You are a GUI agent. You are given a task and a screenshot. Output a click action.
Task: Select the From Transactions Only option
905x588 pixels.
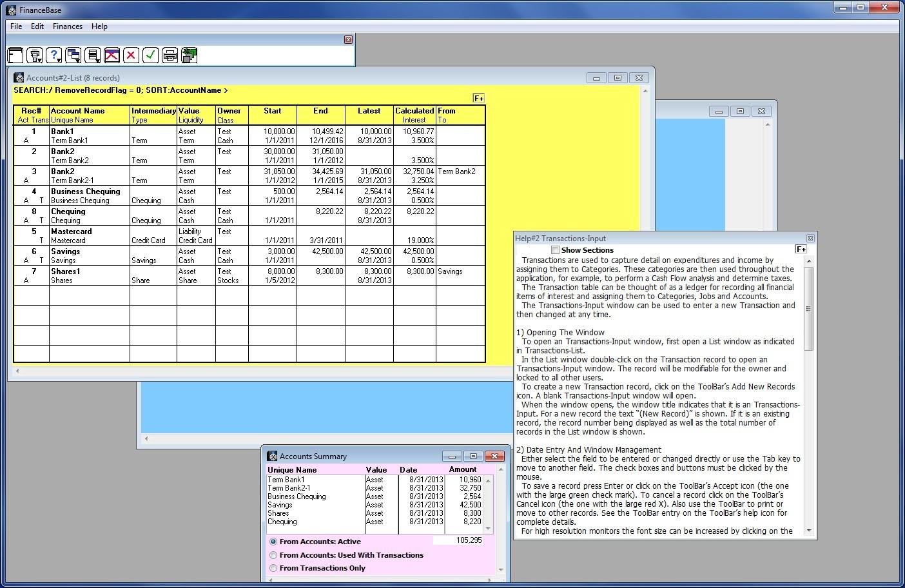click(x=273, y=568)
